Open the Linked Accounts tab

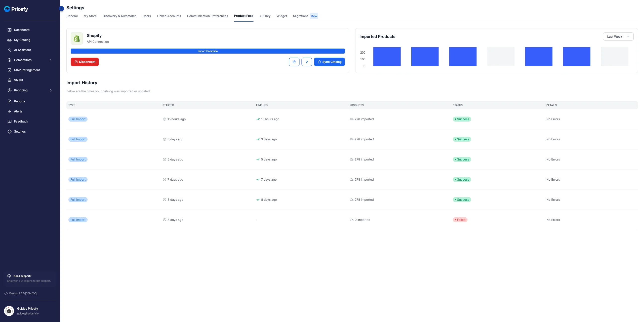point(169,16)
